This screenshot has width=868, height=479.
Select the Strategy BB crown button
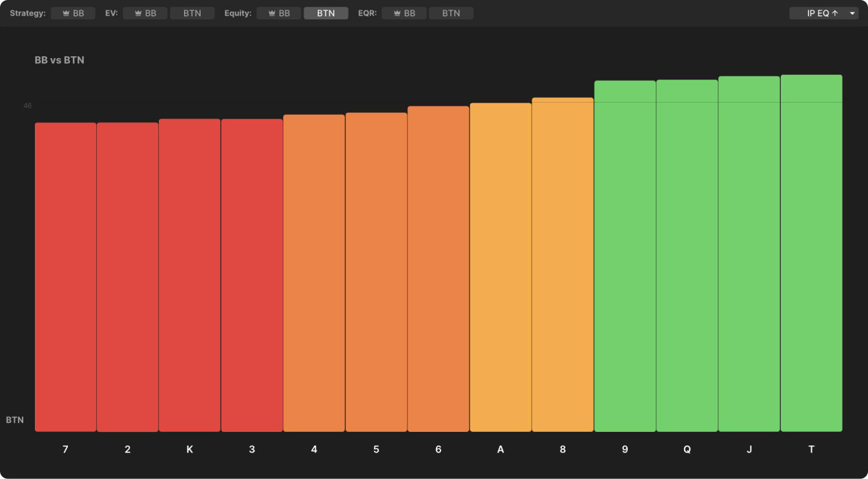tap(73, 13)
